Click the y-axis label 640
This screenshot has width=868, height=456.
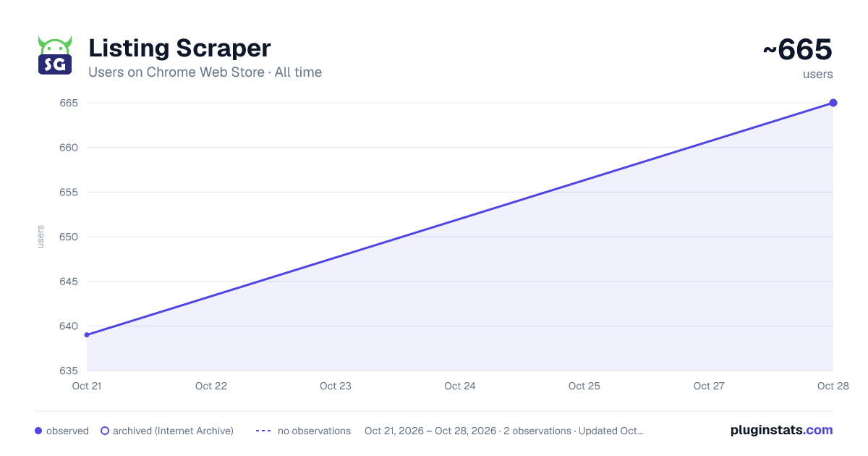[x=68, y=326]
